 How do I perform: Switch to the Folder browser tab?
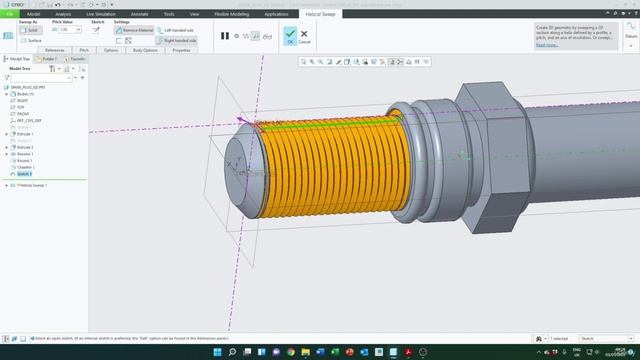point(47,59)
